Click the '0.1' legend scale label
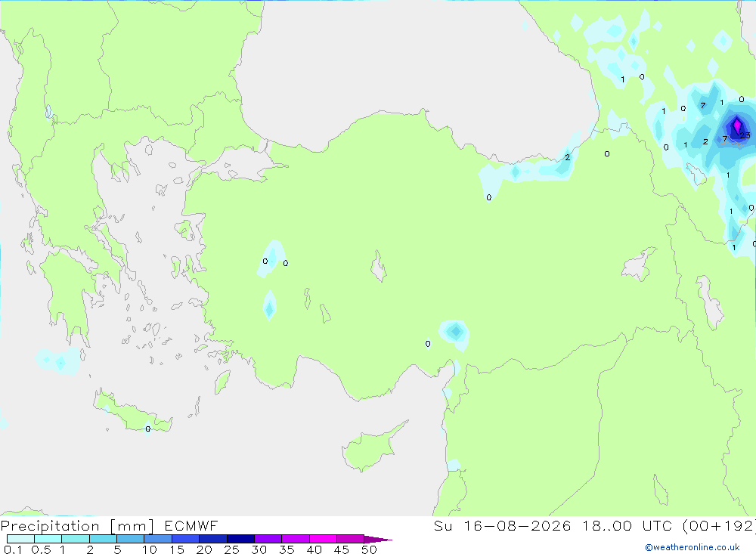 tap(13, 549)
